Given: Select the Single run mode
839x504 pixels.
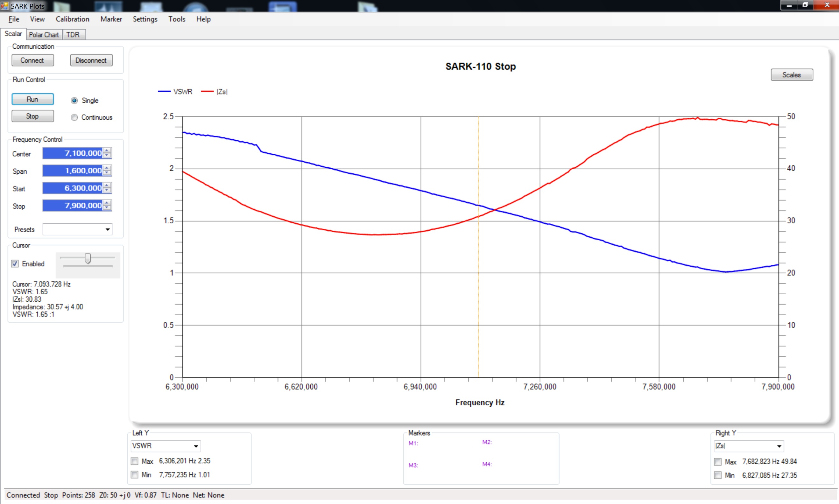Looking at the screenshot, I should pyautogui.click(x=74, y=101).
